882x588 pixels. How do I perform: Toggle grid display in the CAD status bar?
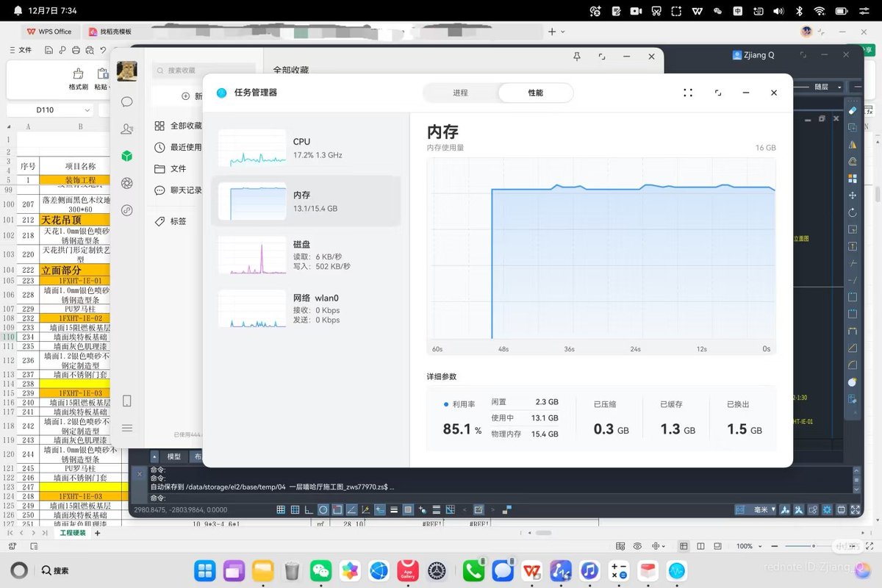pyautogui.click(x=295, y=509)
